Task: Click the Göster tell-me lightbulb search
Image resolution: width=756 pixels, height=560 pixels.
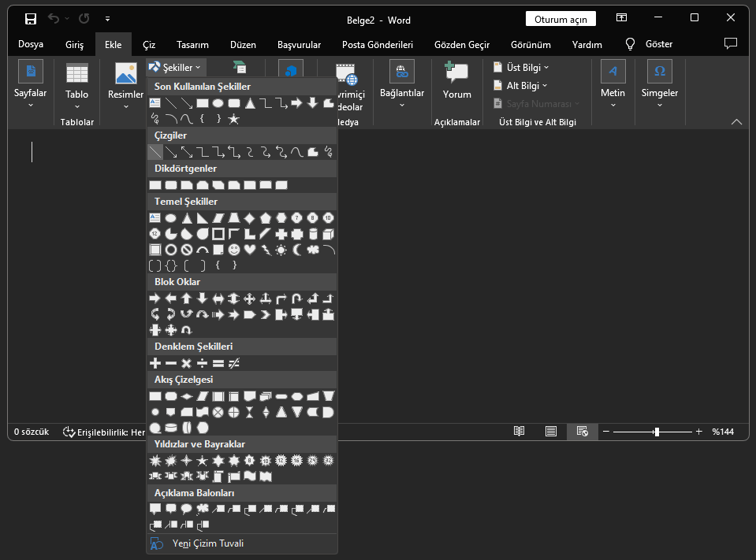Action: (x=649, y=44)
